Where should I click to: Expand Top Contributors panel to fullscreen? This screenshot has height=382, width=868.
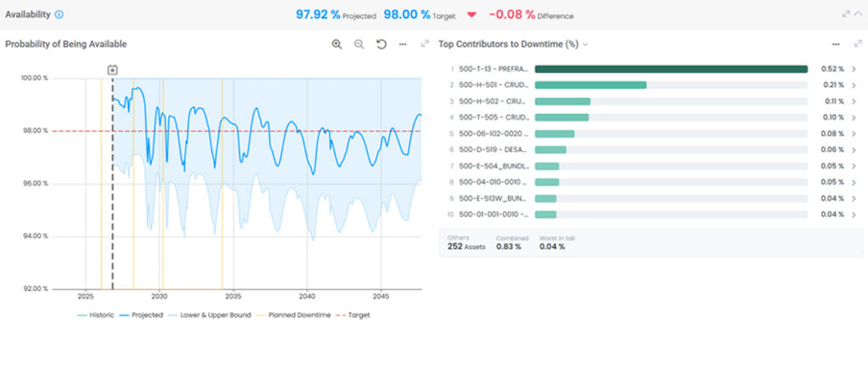[x=858, y=44]
